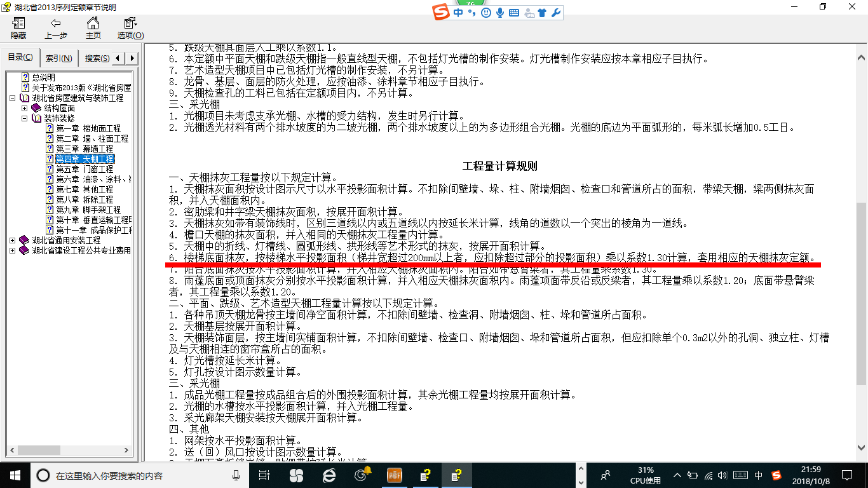The width and height of the screenshot is (868, 488).
Task: Select 第四章 天棚工程 topic
Action: click(x=85, y=159)
